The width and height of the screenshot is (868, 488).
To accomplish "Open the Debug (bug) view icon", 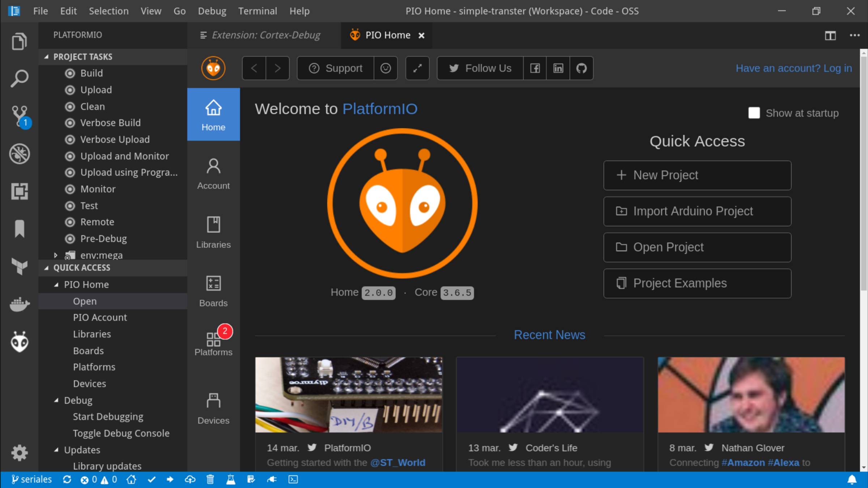I will (20, 154).
